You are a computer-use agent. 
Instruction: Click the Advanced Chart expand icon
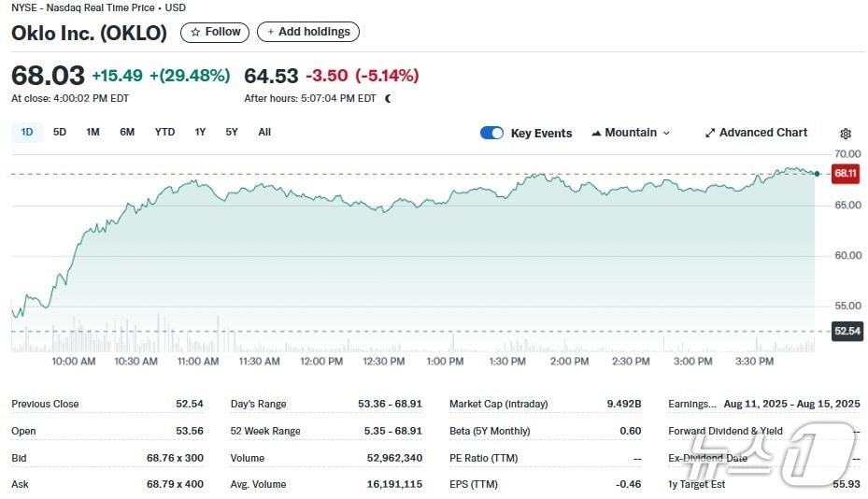(x=710, y=133)
